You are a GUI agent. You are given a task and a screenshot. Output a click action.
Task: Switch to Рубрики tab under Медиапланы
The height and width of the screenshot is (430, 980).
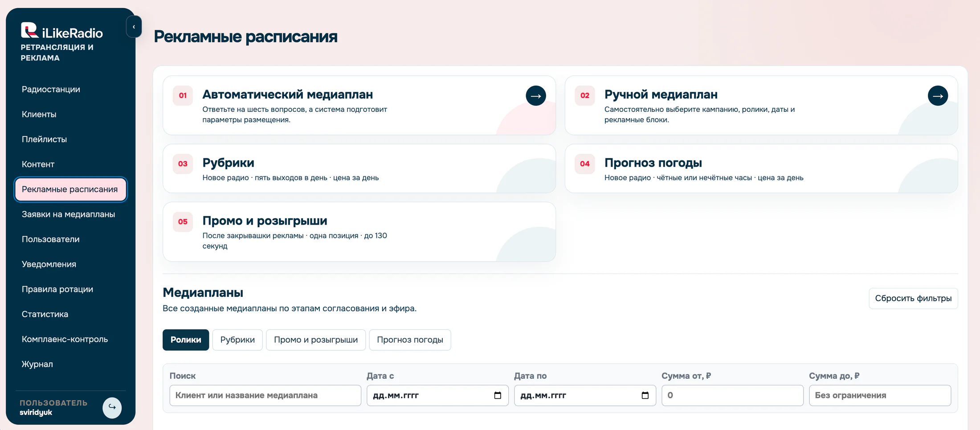pyautogui.click(x=237, y=340)
